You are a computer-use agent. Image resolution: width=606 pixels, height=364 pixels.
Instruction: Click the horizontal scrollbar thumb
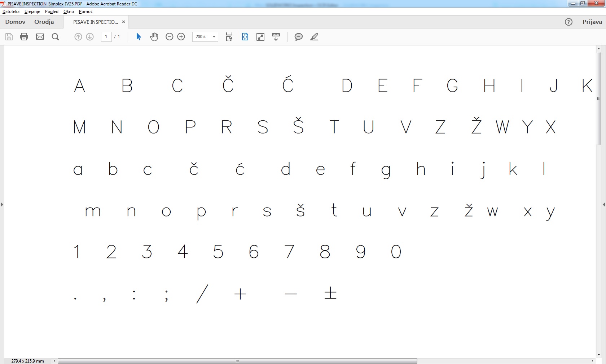(x=237, y=361)
